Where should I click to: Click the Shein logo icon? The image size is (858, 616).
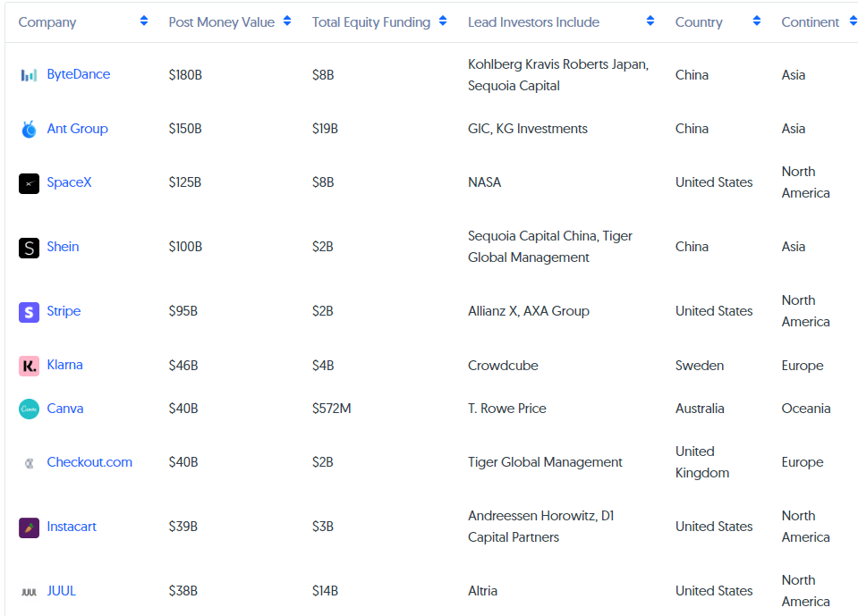[x=29, y=248]
